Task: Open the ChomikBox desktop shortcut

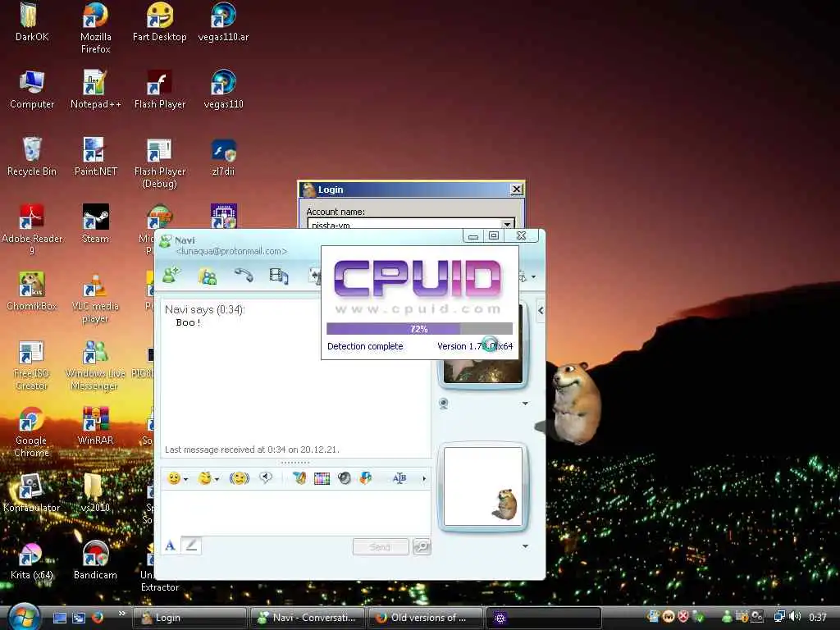Action: click(32, 291)
